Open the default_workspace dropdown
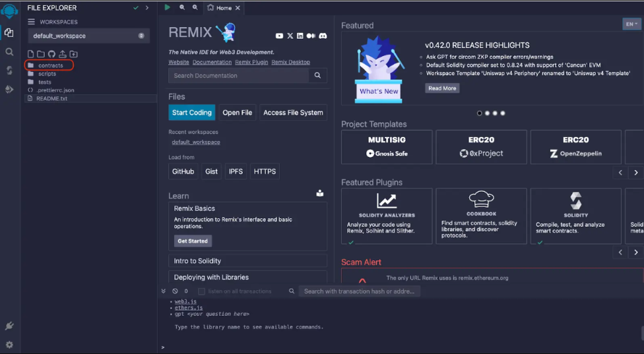 pyautogui.click(x=88, y=36)
